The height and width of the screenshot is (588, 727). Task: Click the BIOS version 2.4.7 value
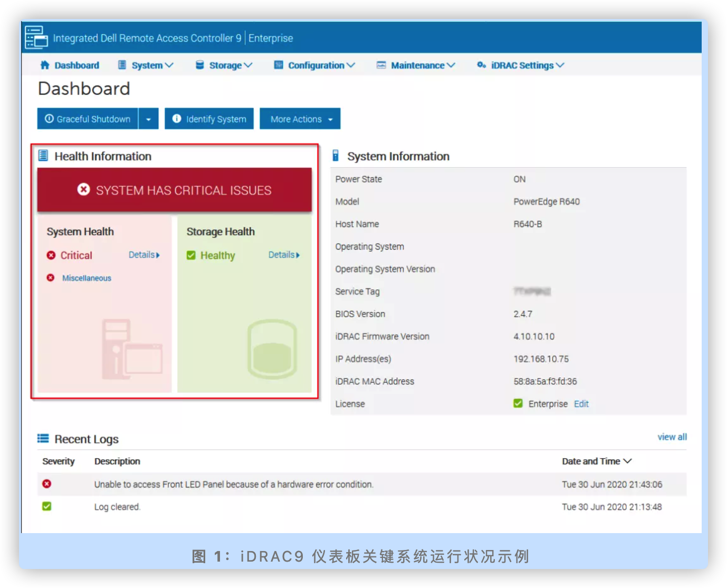point(523,314)
